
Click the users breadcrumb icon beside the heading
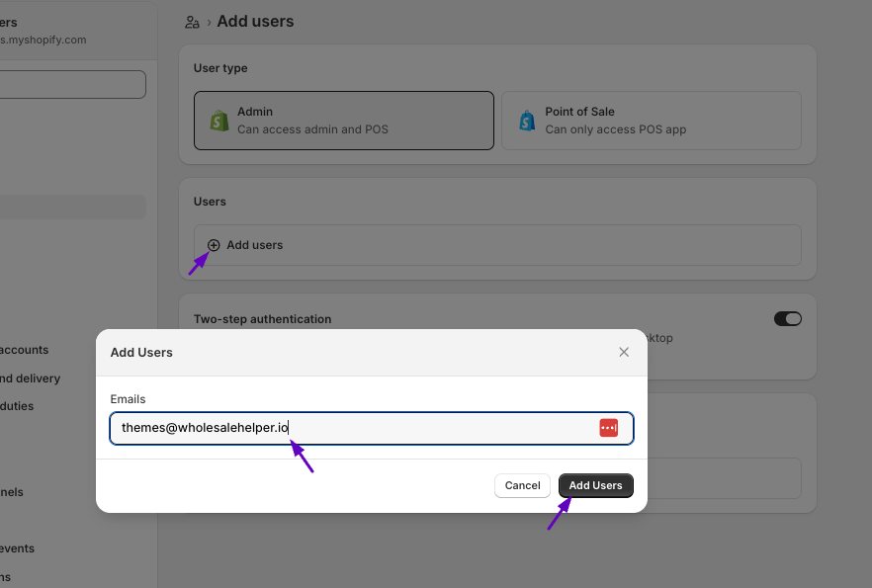pyautogui.click(x=192, y=22)
